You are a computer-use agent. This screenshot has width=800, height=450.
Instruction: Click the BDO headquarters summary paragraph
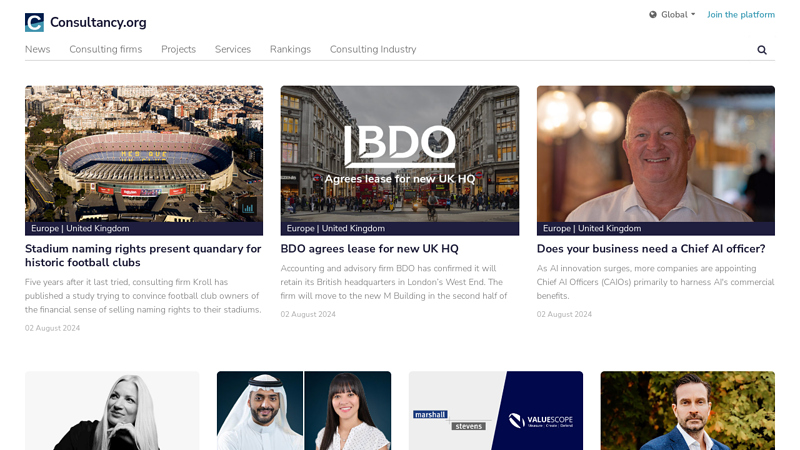[x=394, y=282]
